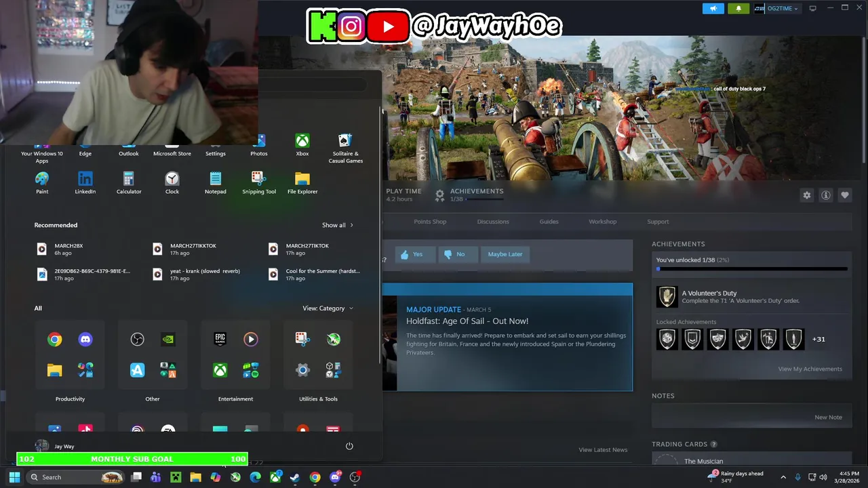Click Windows Start button

click(14, 477)
